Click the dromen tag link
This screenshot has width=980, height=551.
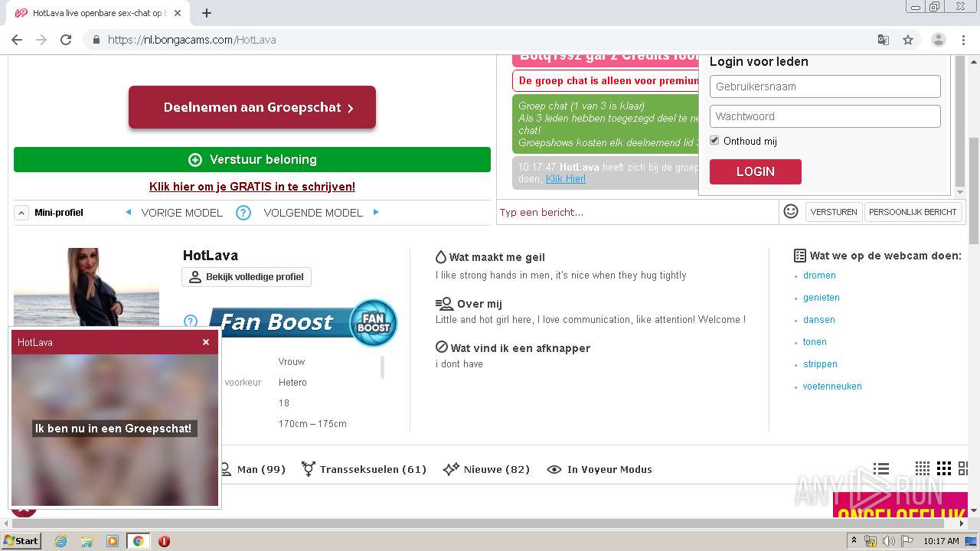(x=819, y=275)
